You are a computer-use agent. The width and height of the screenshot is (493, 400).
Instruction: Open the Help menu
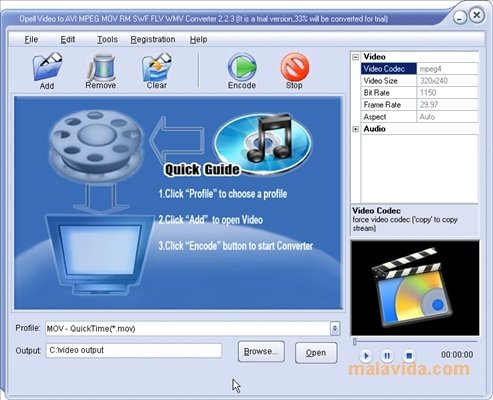click(x=199, y=39)
